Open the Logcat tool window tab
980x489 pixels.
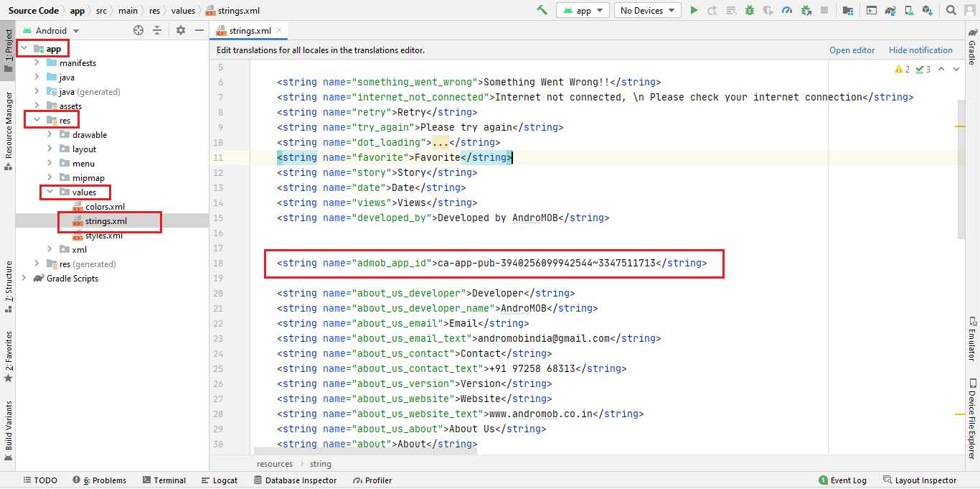[220, 480]
